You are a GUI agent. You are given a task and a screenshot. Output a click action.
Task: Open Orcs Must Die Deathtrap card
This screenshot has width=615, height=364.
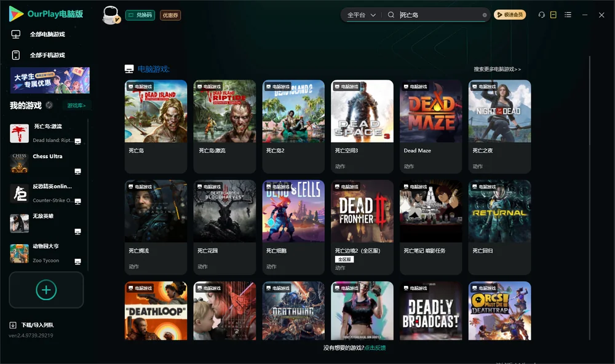499,311
